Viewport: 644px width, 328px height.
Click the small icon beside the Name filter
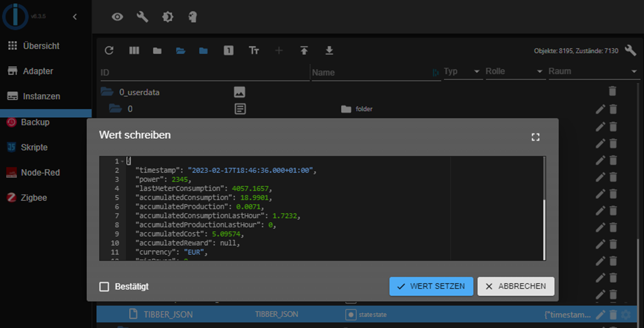436,72
